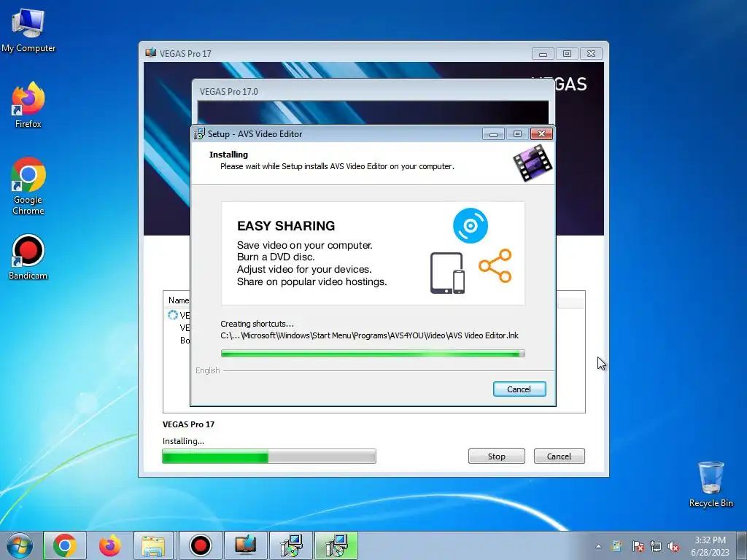This screenshot has height=560, width=747.
Task: Stop the VEGAS Pro 17 installation
Action: click(x=496, y=456)
